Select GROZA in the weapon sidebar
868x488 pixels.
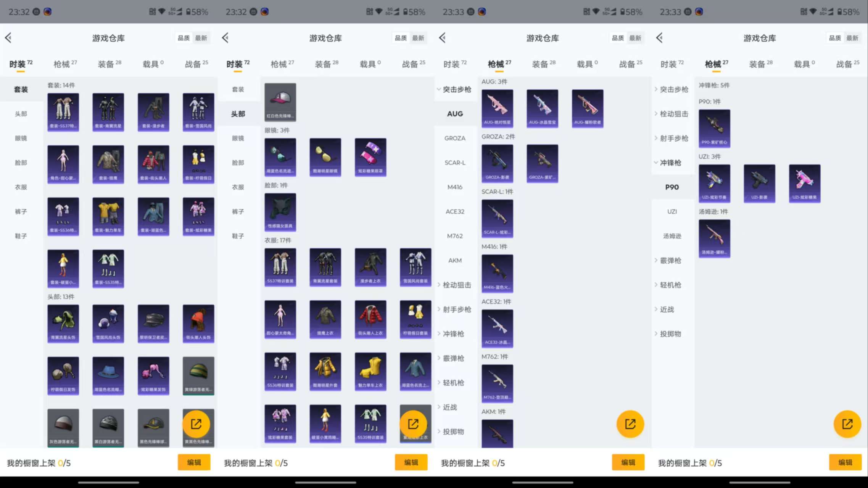455,138
